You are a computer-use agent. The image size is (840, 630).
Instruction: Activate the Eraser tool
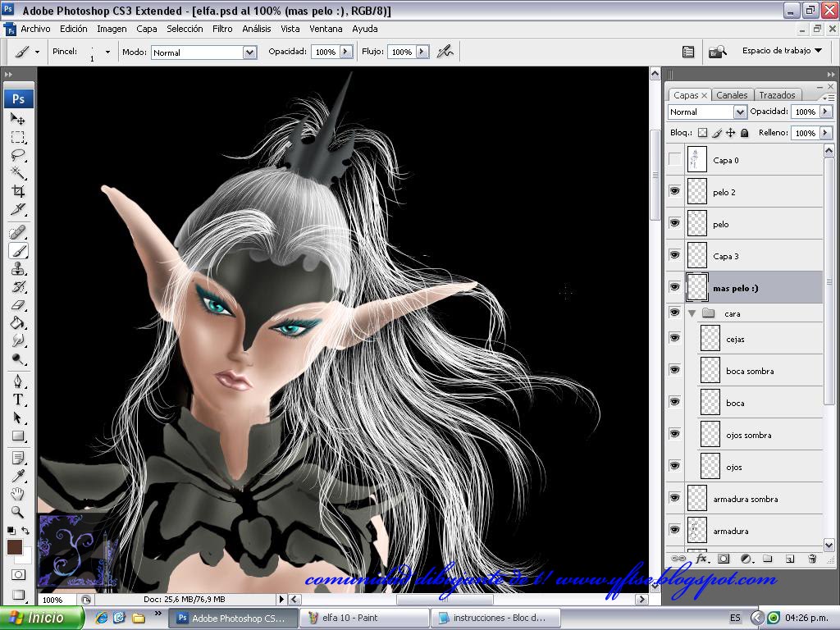pos(18,304)
